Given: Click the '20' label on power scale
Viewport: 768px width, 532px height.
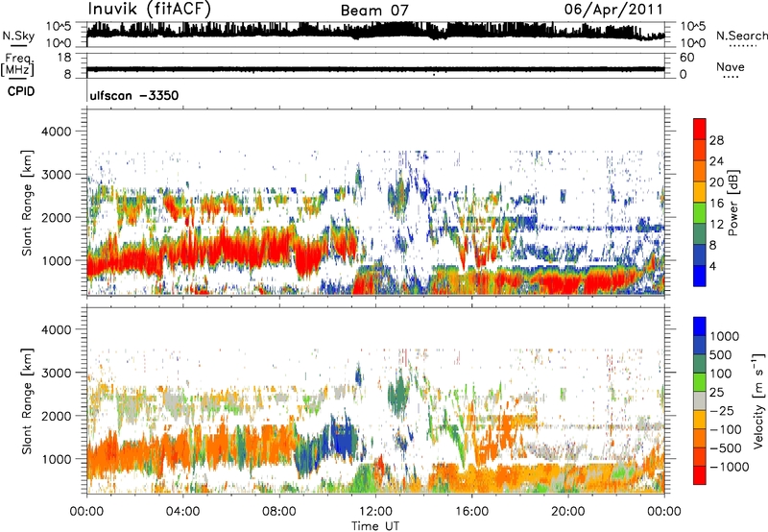Looking at the screenshot, I should (716, 182).
